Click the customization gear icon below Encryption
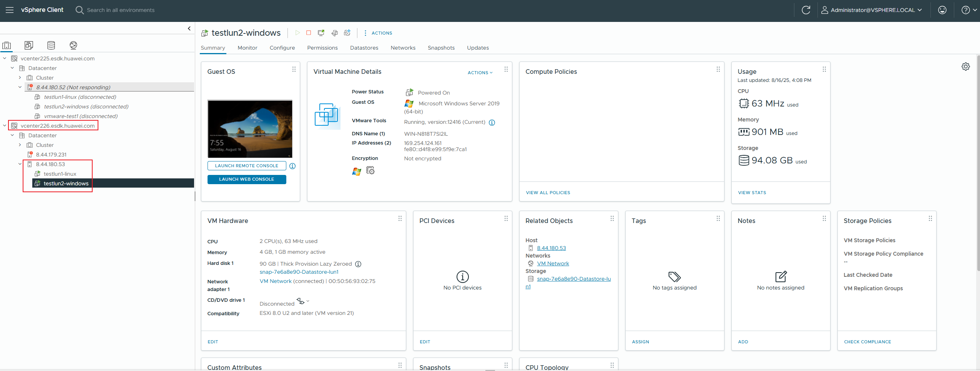The image size is (980, 371). pos(370,170)
